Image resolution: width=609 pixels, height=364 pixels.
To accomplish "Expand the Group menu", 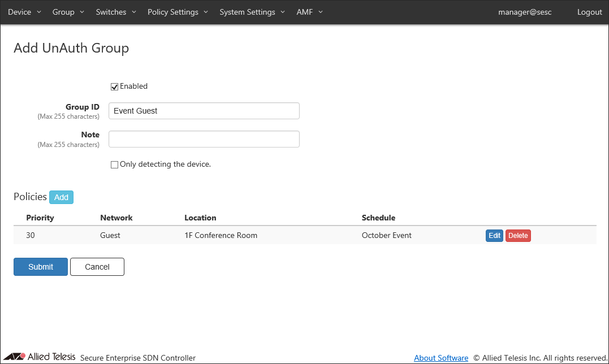I will click(x=68, y=12).
